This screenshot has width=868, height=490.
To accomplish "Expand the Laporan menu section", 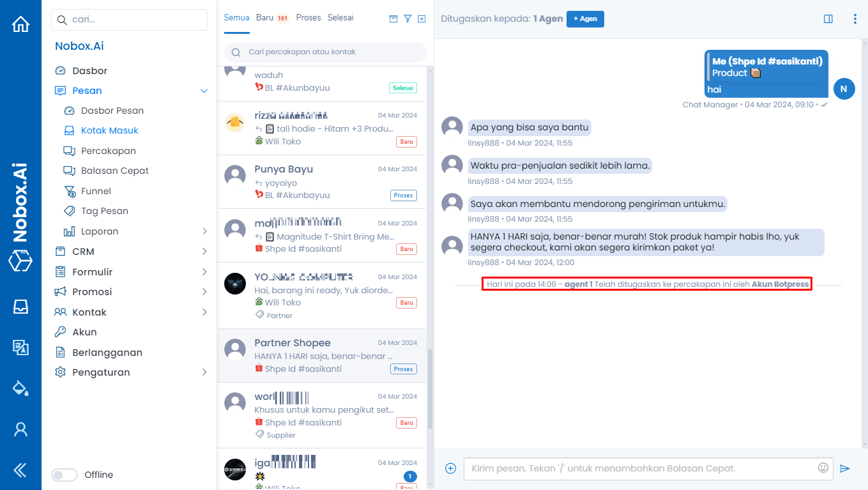I will 204,231.
